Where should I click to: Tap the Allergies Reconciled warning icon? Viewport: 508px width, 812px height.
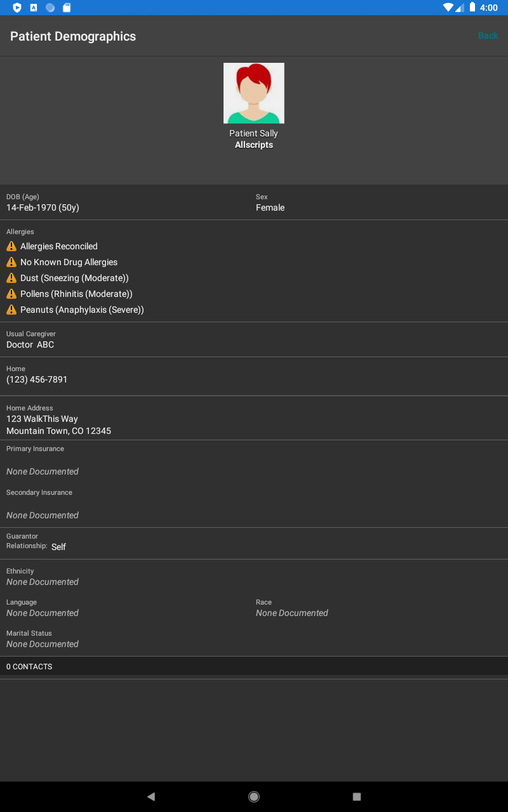(x=11, y=246)
